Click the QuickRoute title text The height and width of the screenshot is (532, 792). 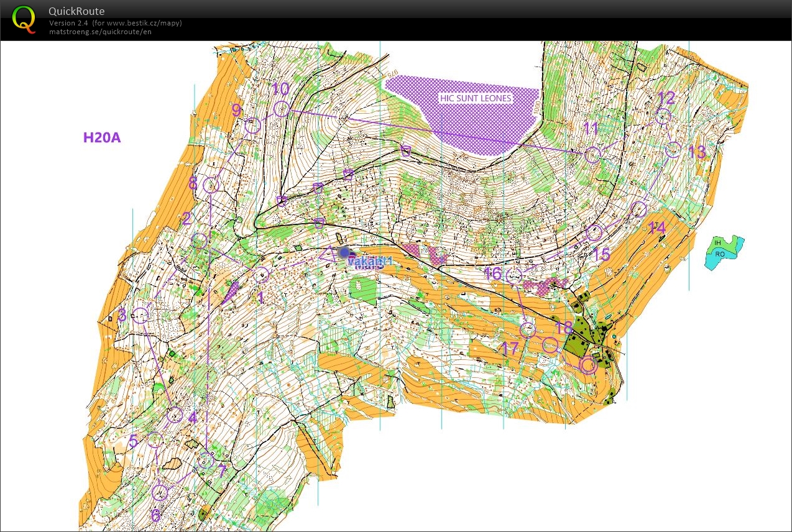coord(76,11)
